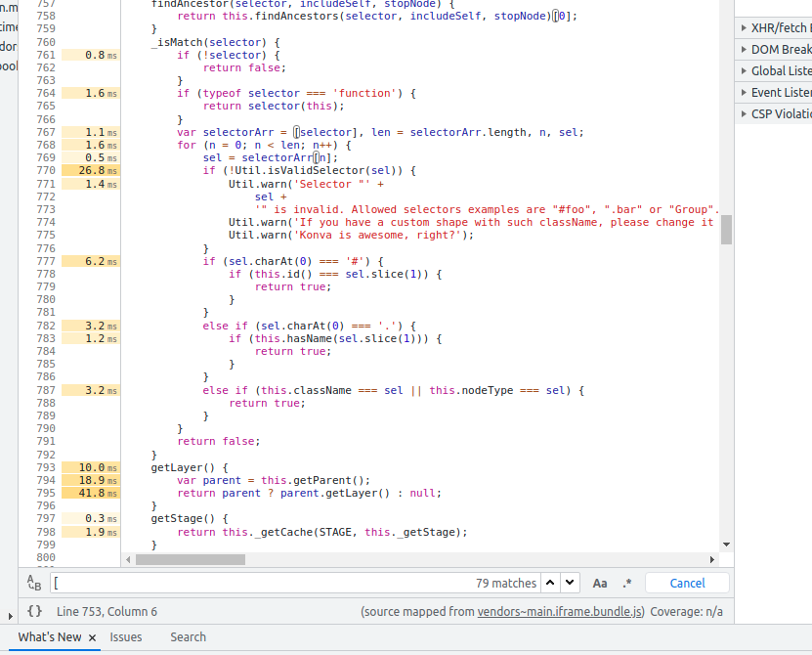812x655 pixels.
Task: Click inside the find-in-file input field
Action: coord(293,582)
